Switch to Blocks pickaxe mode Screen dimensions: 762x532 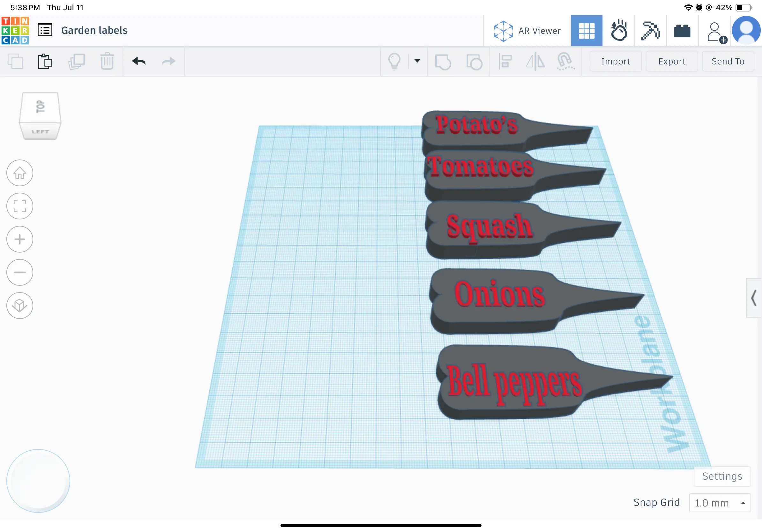click(x=650, y=31)
